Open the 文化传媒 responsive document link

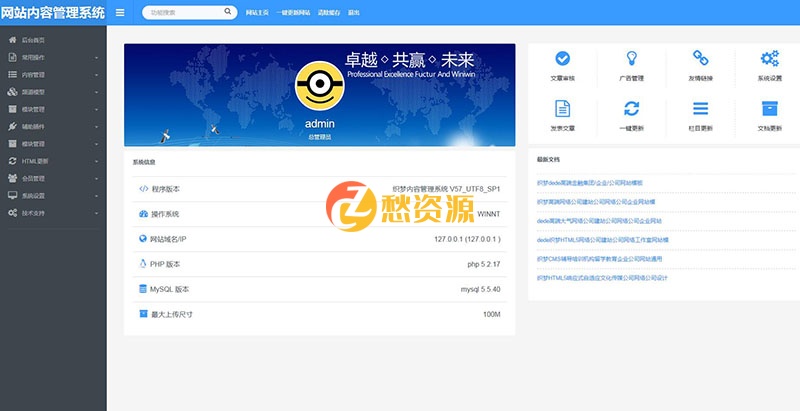(602, 278)
